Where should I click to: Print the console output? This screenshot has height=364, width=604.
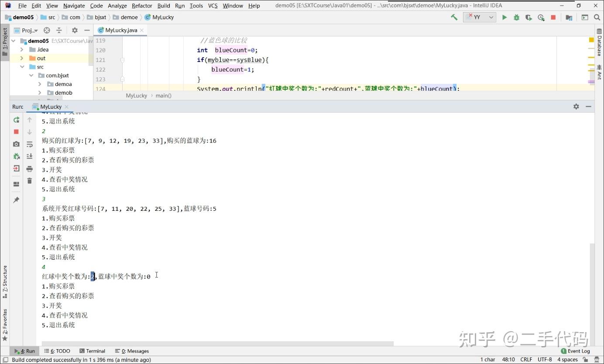point(30,168)
